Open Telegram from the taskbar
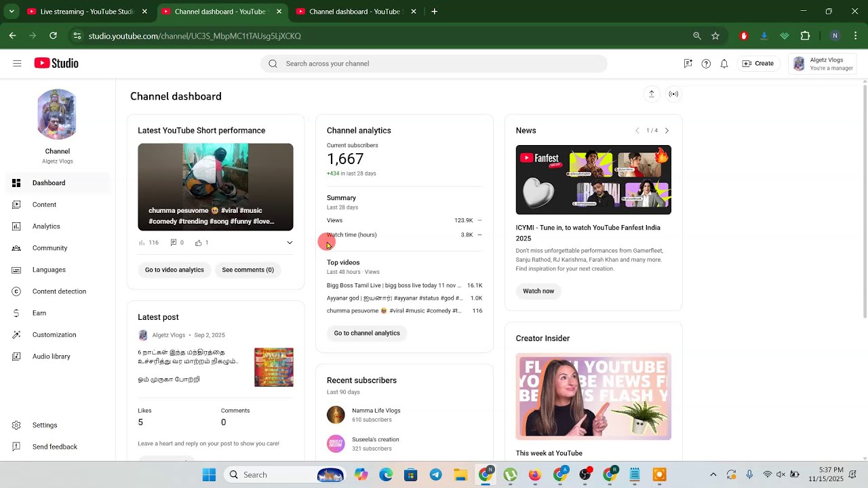Viewport: 868px width, 488px height. (435, 474)
